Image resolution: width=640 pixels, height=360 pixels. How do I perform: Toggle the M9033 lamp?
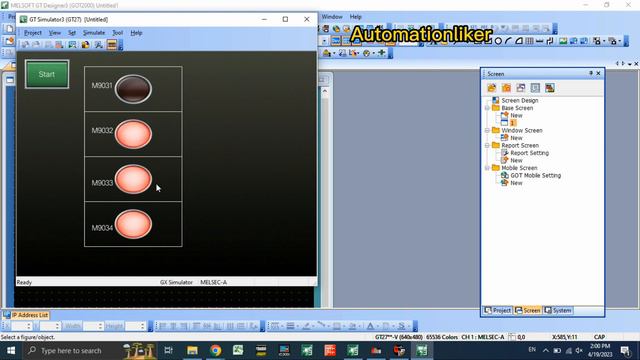pyautogui.click(x=133, y=179)
